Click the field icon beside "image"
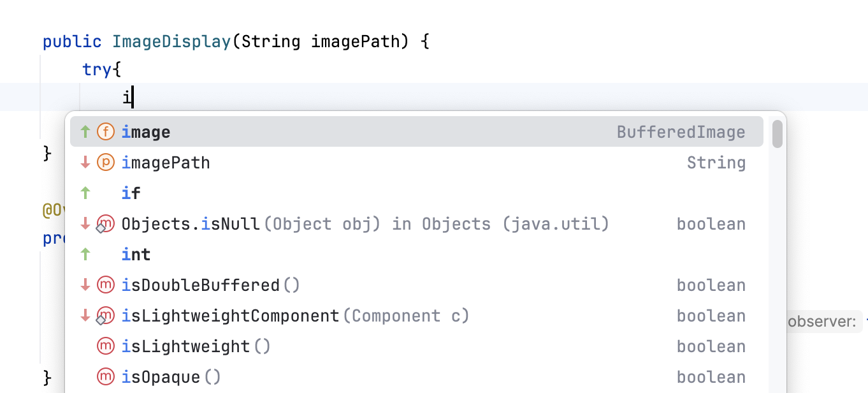Image resolution: width=868 pixels, height=393 pixels. click(x=106, y=131)
